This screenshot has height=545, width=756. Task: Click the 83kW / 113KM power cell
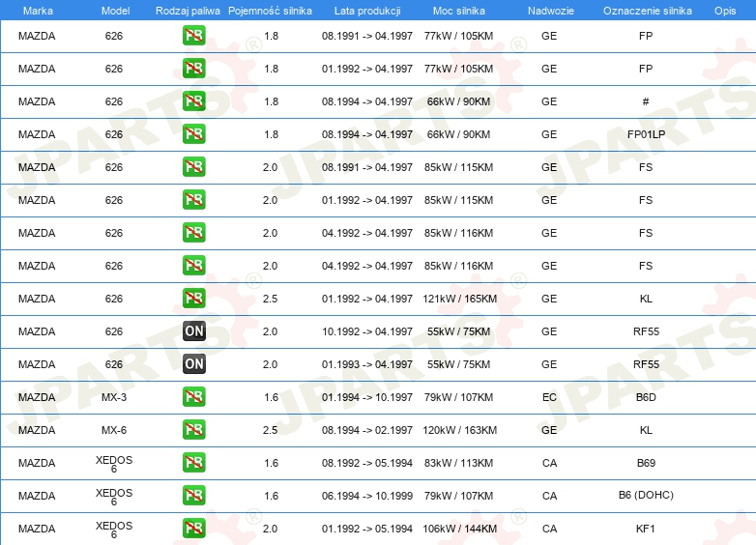pyautogui.click(x=458, y=463)
